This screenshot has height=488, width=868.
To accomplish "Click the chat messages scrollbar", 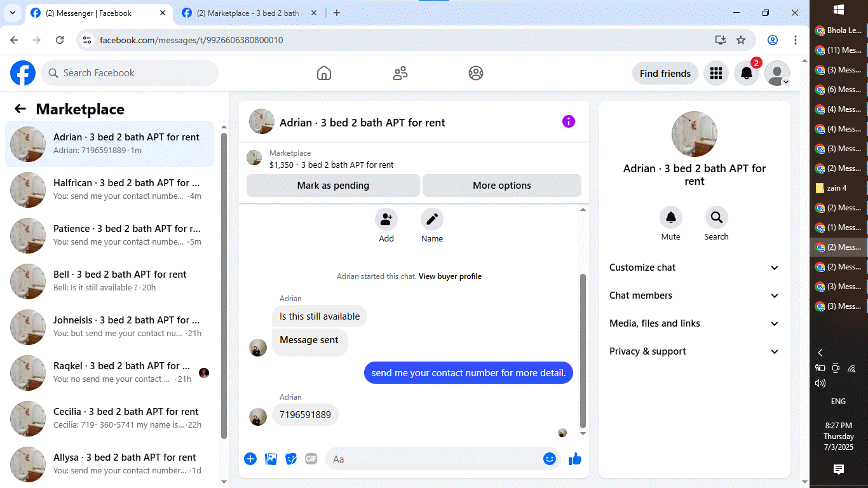I will [583, 351].
